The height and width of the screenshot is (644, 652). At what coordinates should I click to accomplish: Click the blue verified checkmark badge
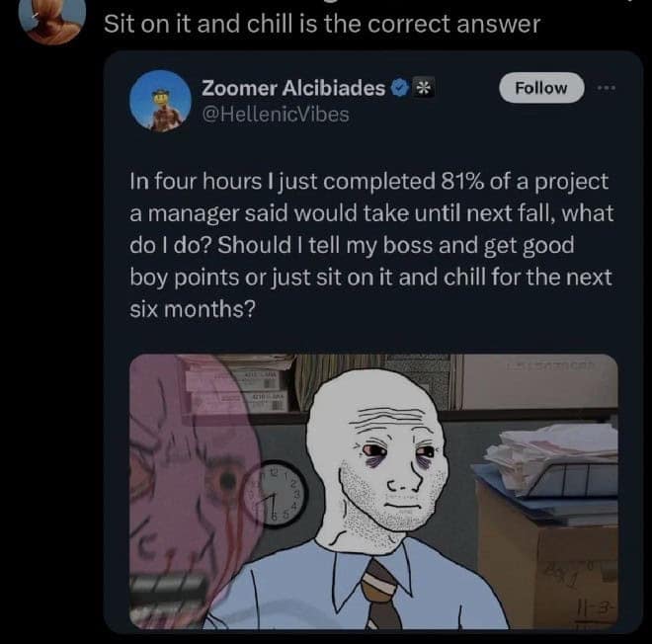[400, 88]
